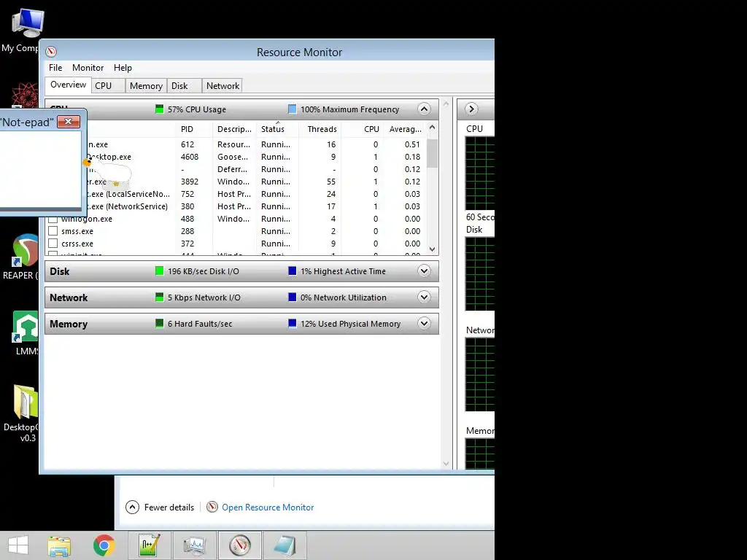Select the Overview tab
The height and width of the screenshot is (560, 747).
click(68, 85)
